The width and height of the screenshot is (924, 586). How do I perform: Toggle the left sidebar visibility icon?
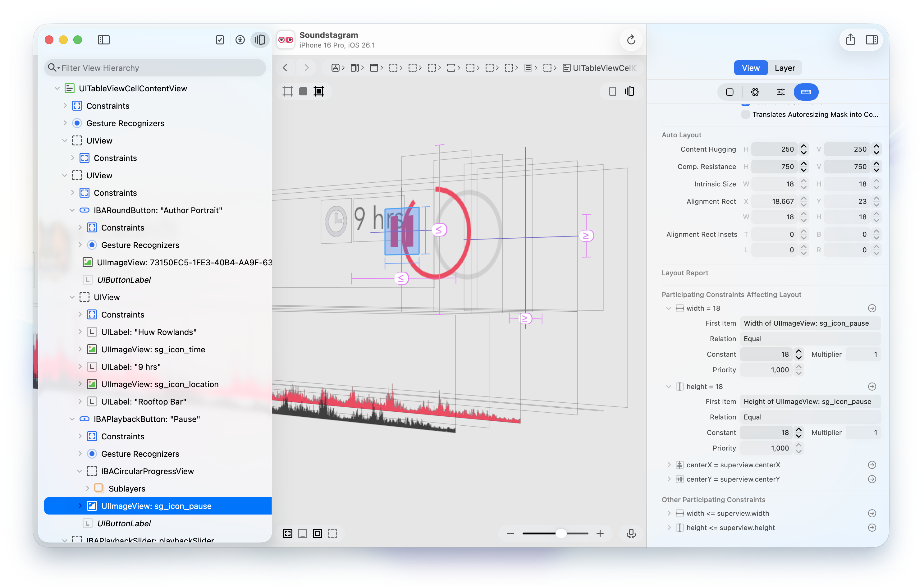(x=103, y=39)
